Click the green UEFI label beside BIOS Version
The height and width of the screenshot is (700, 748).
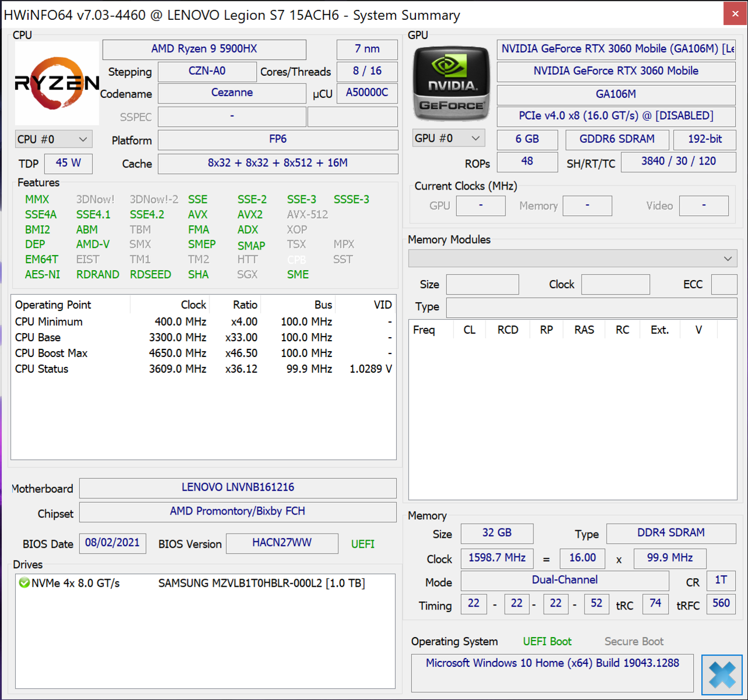tap(363, 544)
